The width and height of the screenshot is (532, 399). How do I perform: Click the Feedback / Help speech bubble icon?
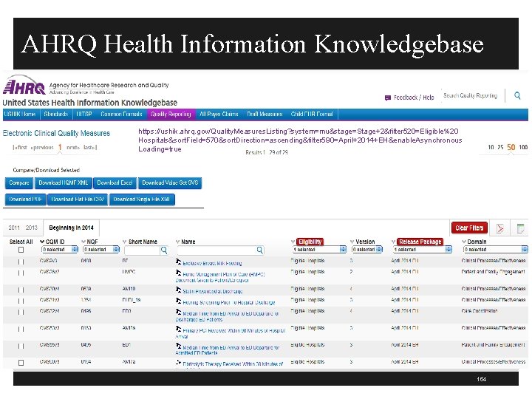click(388, 98)
